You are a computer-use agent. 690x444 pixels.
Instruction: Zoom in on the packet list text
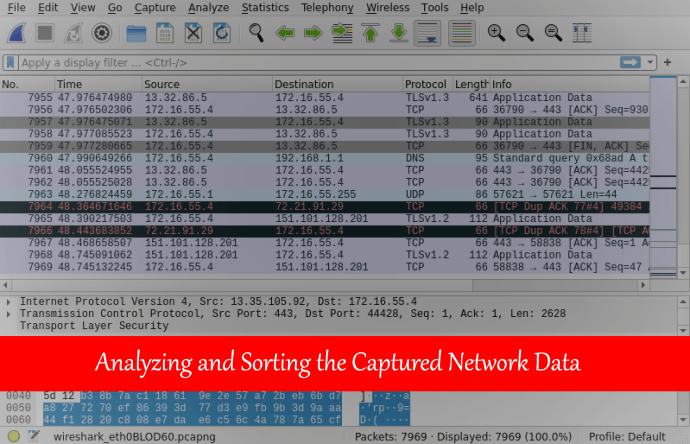coord(495,33)
